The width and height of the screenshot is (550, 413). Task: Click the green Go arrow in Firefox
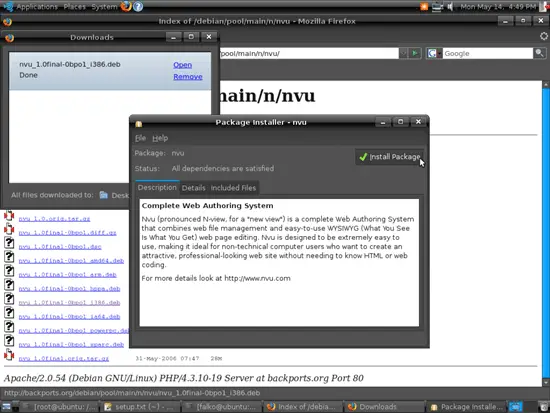pyautogui.click(x=415, y=53)
